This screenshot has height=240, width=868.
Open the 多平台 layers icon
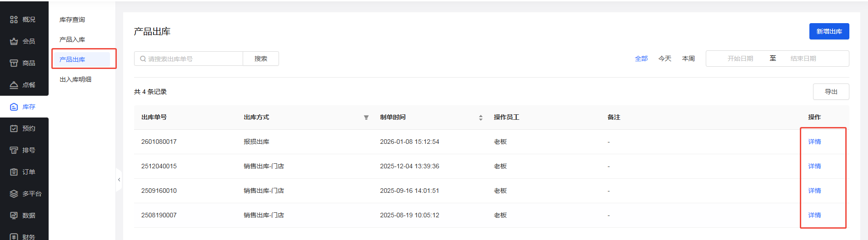pos(14,194)
